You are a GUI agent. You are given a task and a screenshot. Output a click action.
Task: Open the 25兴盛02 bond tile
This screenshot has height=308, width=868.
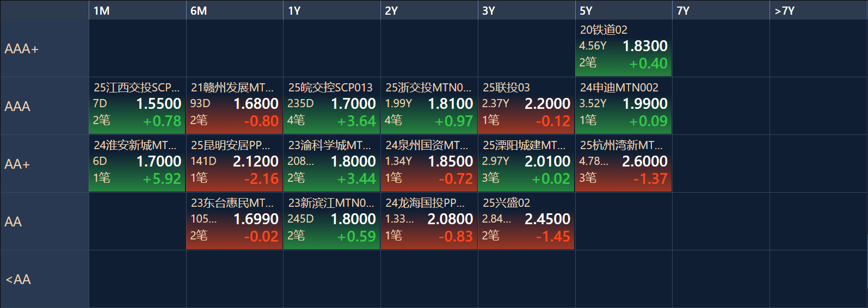526,221
